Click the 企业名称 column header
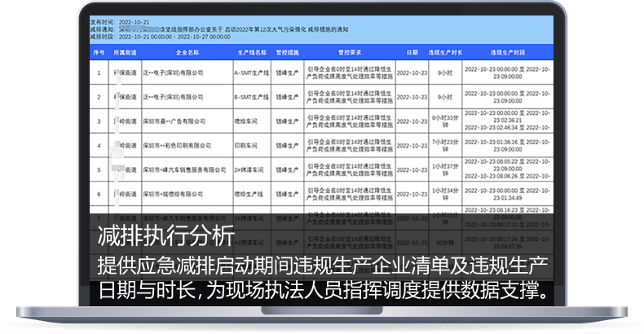 tap(187, 51)
